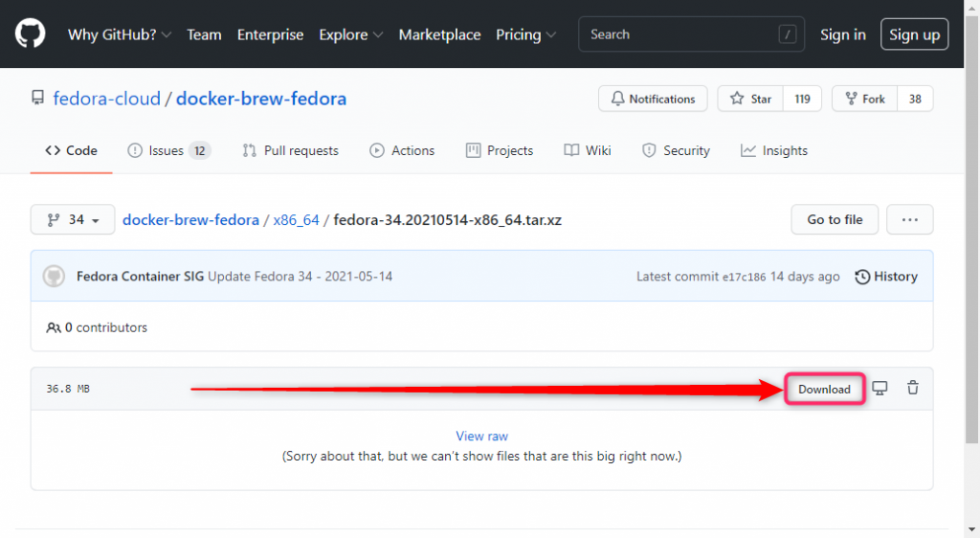The width and height of the screenshot is (980, 538).
Task: Open the Insights tab
Action: point(774,150)
